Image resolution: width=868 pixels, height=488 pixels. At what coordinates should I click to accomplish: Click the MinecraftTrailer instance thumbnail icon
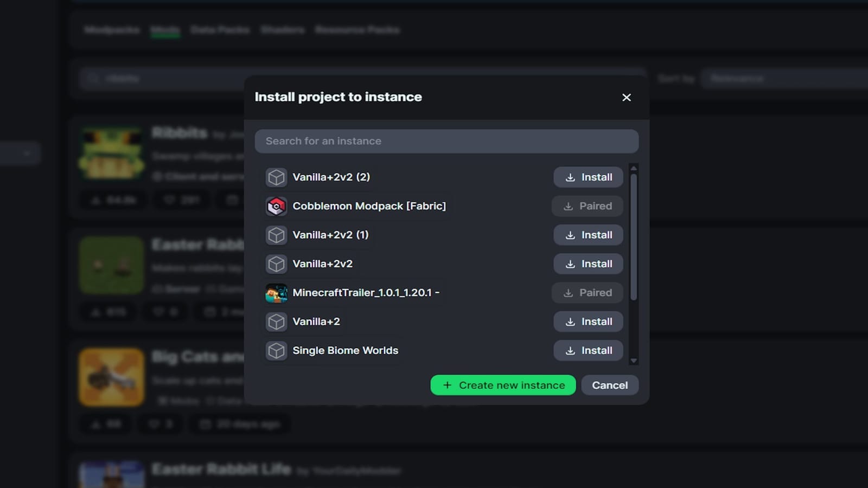click(x=276, y=293)
